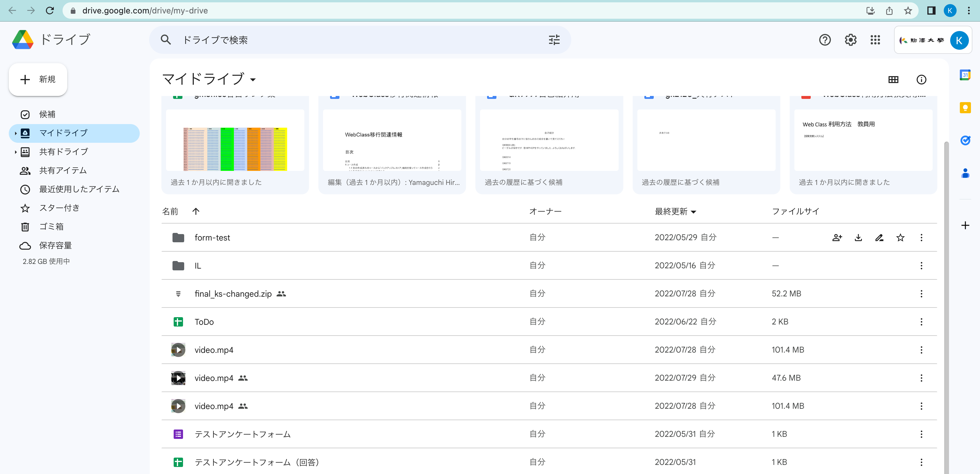The image size is (980, 474).
Task: Open Google Keep side panel icon
Action: [965, 108]
